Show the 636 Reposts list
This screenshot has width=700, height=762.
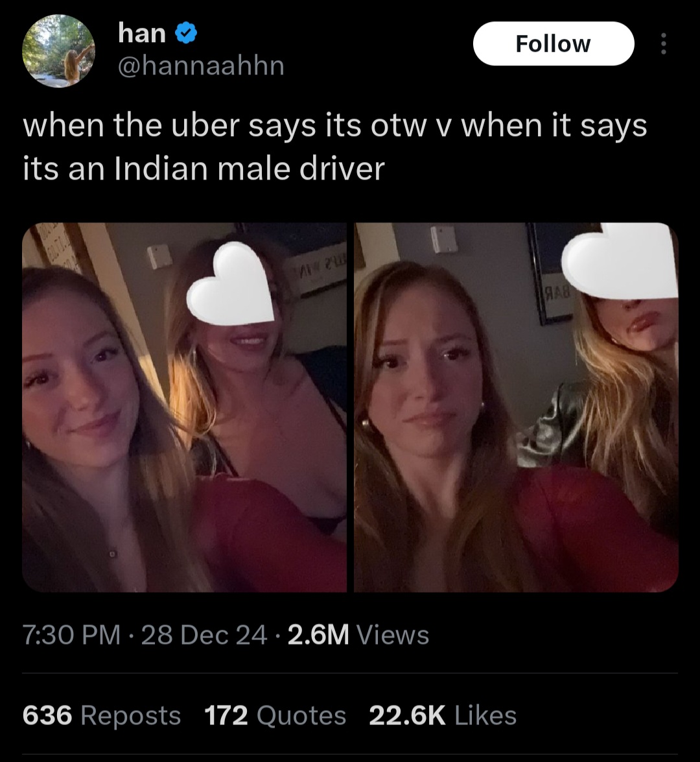tap(102, 715)
